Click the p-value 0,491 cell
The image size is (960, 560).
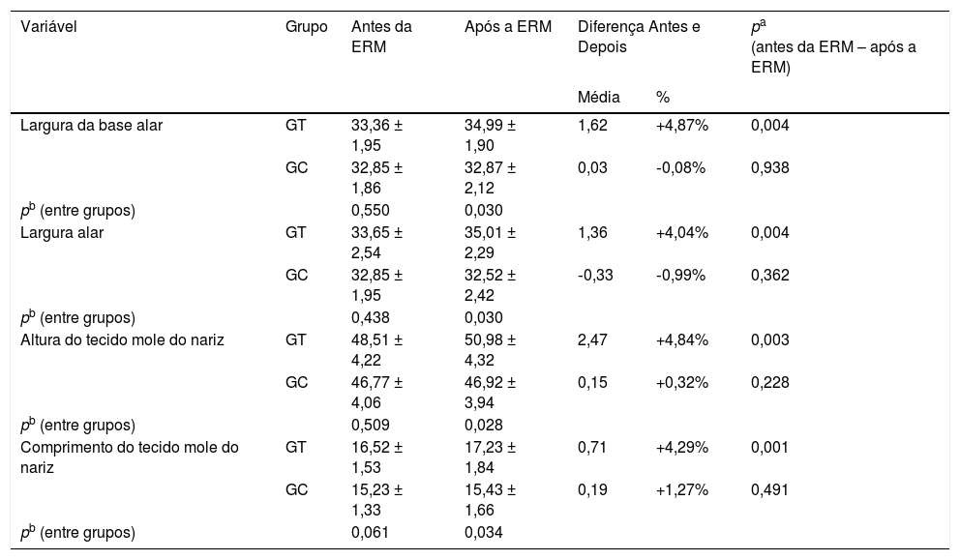point(770,489)
